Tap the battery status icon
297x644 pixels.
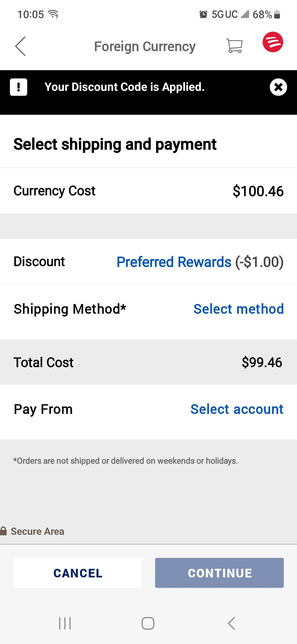click(277, 14)
